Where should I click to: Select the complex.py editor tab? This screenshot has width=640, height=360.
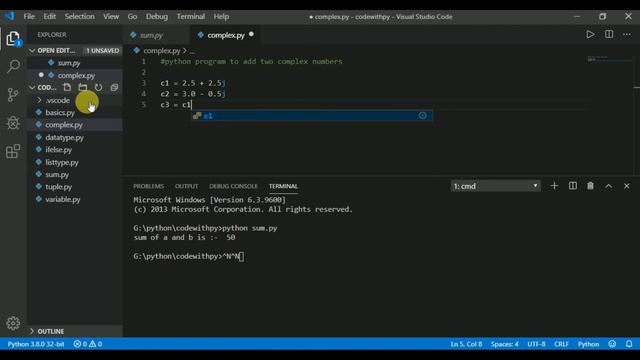pos(225,35)
